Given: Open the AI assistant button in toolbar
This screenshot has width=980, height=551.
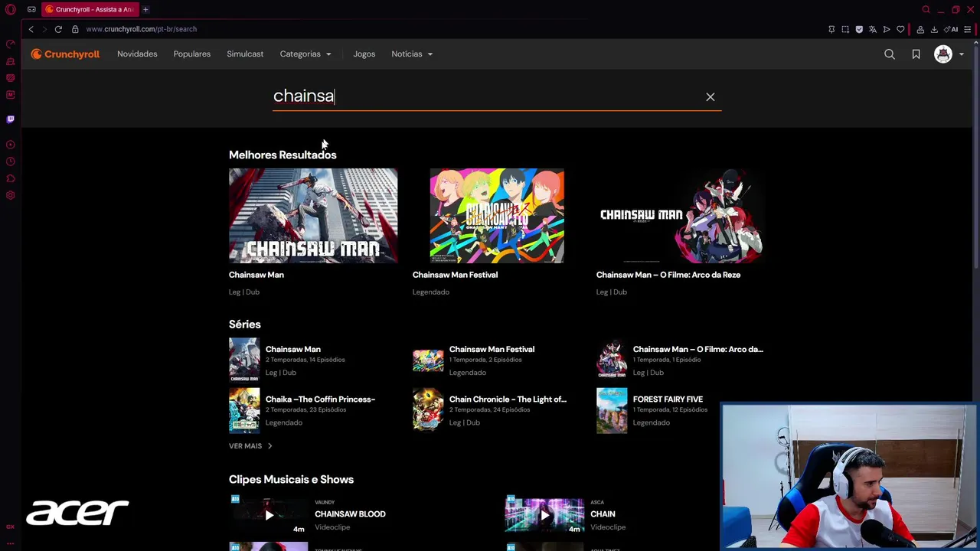Looking at the screenshot, I should point(952,29).
